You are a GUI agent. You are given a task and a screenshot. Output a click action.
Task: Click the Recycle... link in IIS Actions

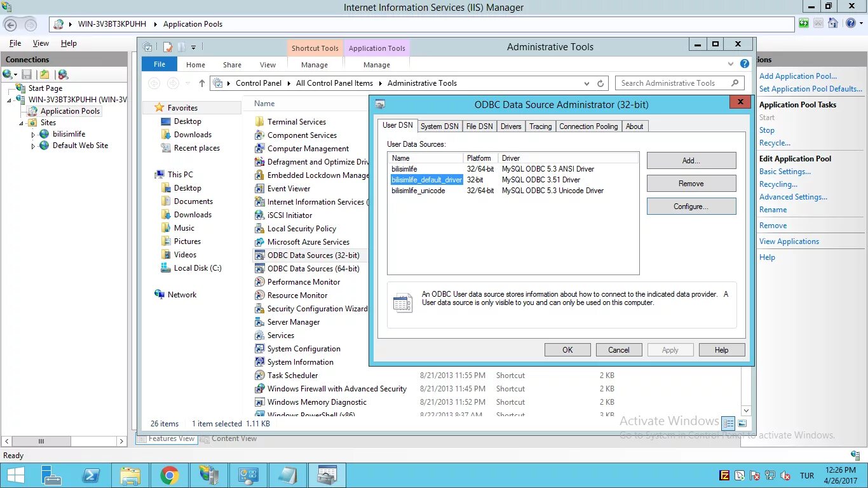point(775,143)
